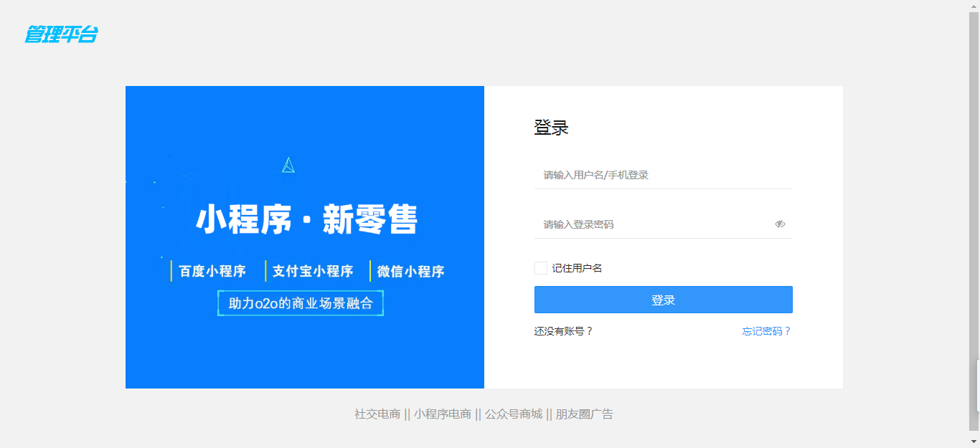Click the 朋友圈广告 footer text
980x448 pixels.
(x=585, y=414)
